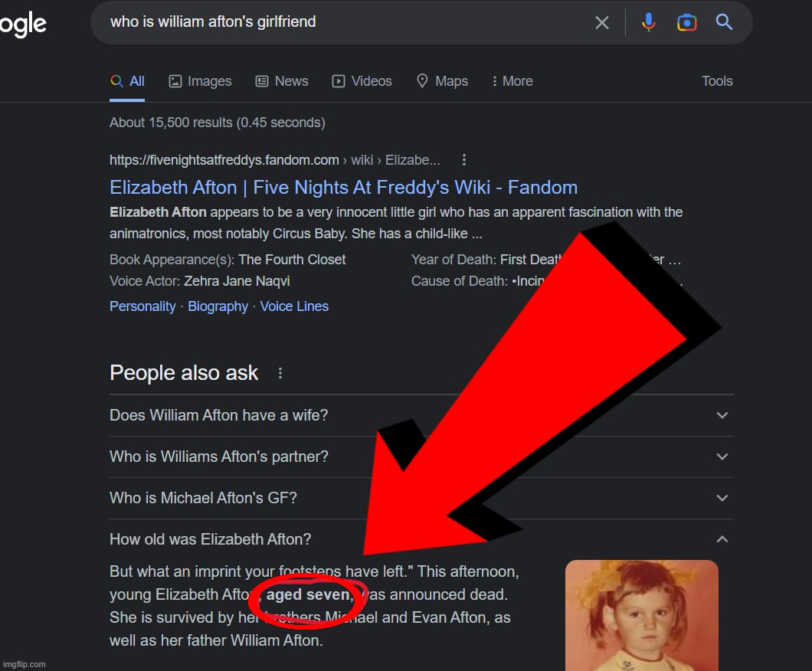812x671 pixels.
Task: Switch to the Images tab
Action: pyautogui.click(x=200, y=81)
